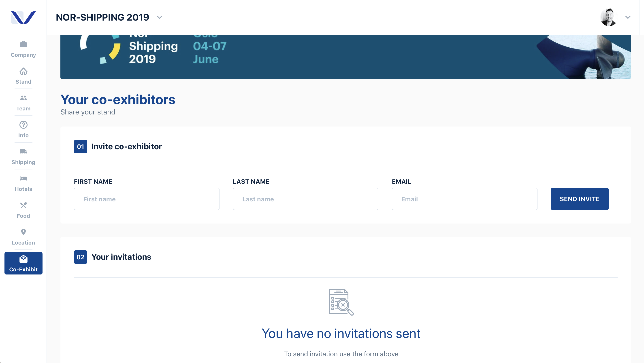Click the blue V logo in sidebar
Viewport: 644px width, 363px height.
coord(23,17)
